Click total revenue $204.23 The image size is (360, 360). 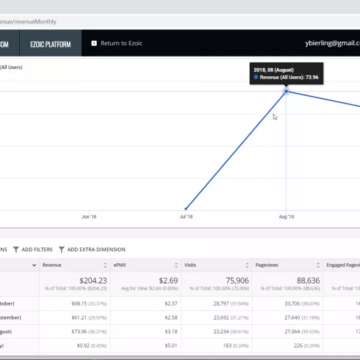[93, 281]
